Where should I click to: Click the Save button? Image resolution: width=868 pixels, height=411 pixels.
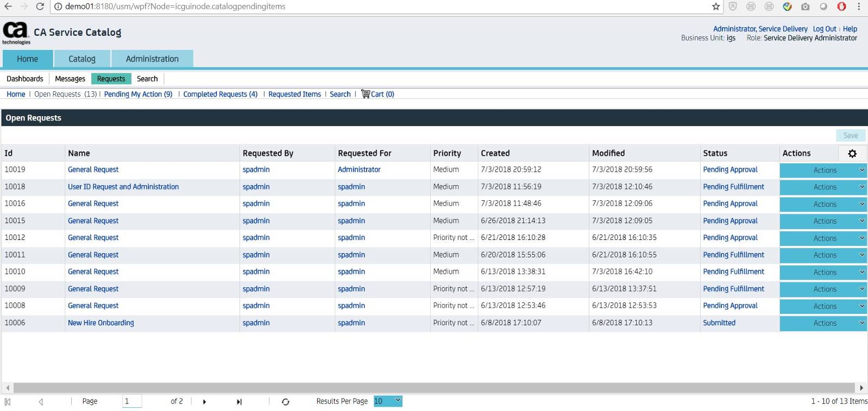click(851, 136)
